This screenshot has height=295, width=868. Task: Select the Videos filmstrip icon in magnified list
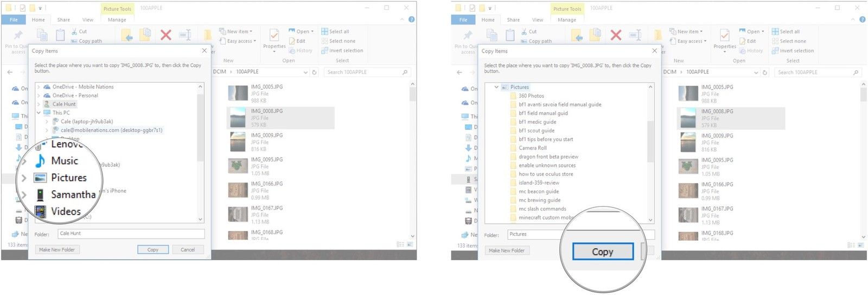coord(40,211)
